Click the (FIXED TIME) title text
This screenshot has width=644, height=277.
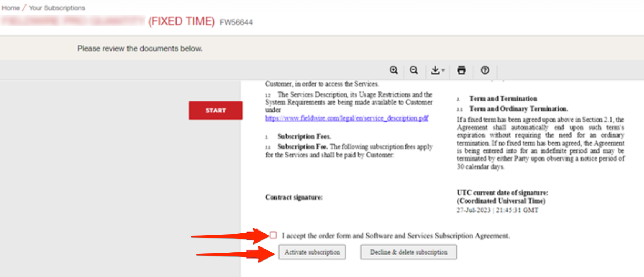(181, 21)
